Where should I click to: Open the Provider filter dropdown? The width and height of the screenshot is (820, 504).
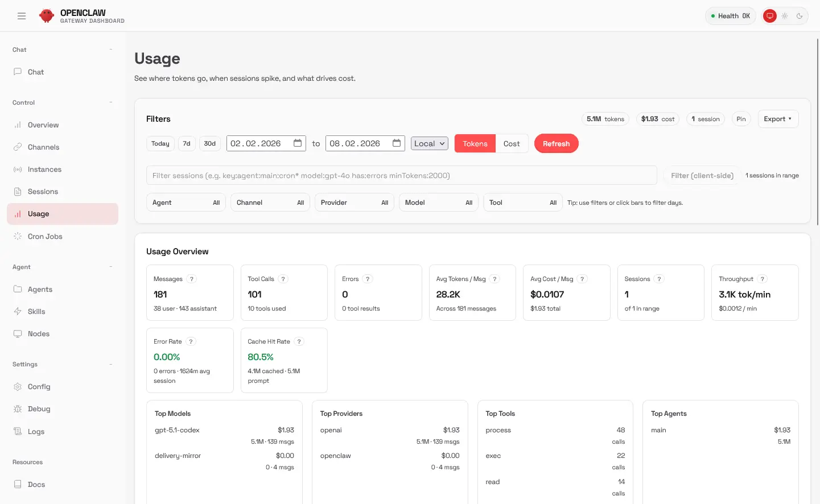(354, 203)
